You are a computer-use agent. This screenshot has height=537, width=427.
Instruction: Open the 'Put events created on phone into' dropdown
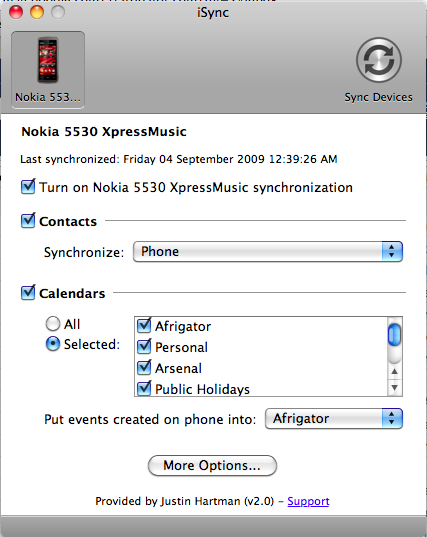[334, 419]
